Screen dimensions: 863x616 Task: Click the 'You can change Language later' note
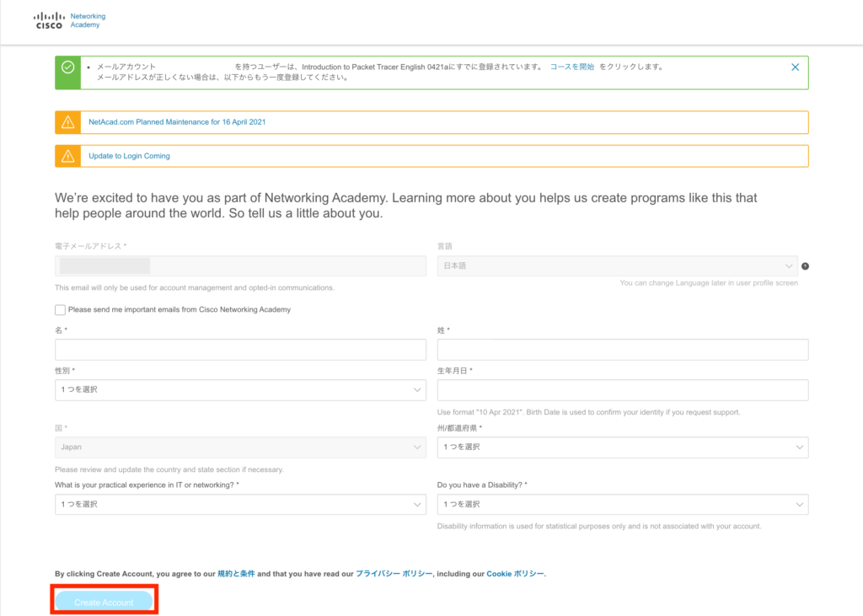(709, 283)
